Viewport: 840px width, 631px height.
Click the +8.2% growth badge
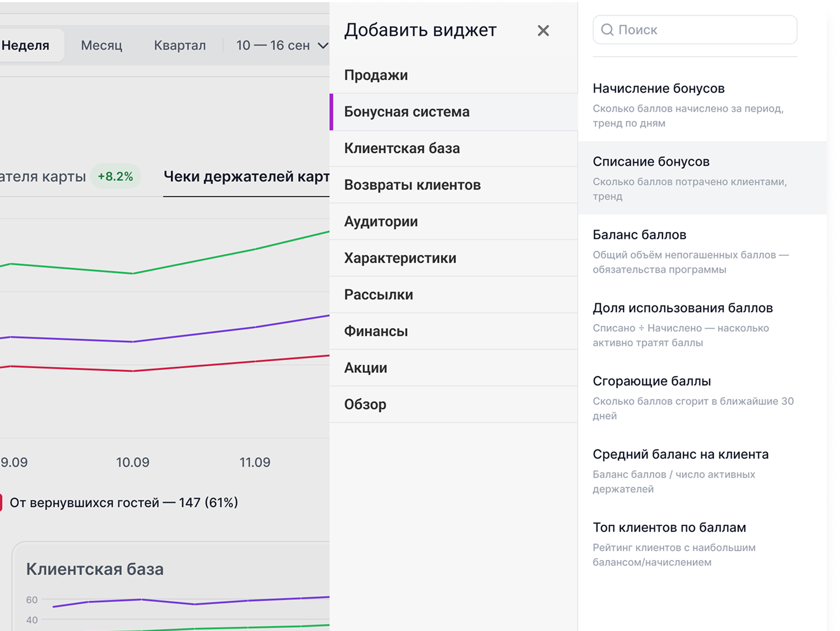(115, 177)
